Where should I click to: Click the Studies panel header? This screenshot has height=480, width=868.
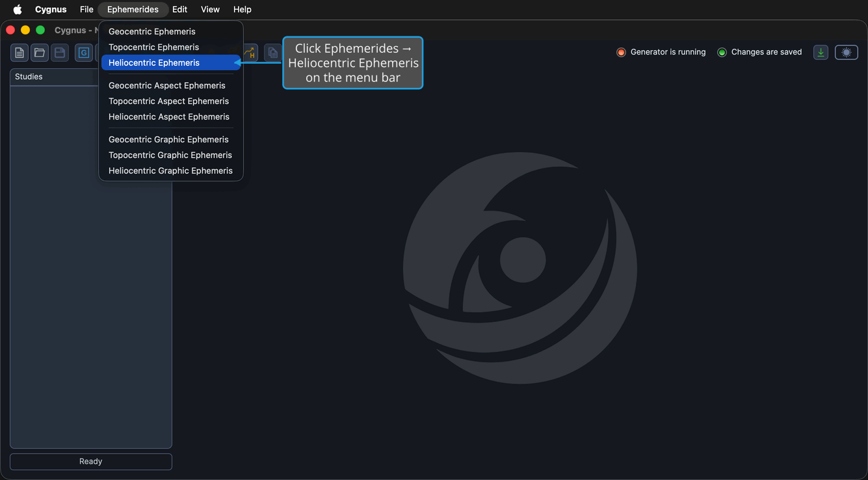pyautogui.click(x=55, y=77)
